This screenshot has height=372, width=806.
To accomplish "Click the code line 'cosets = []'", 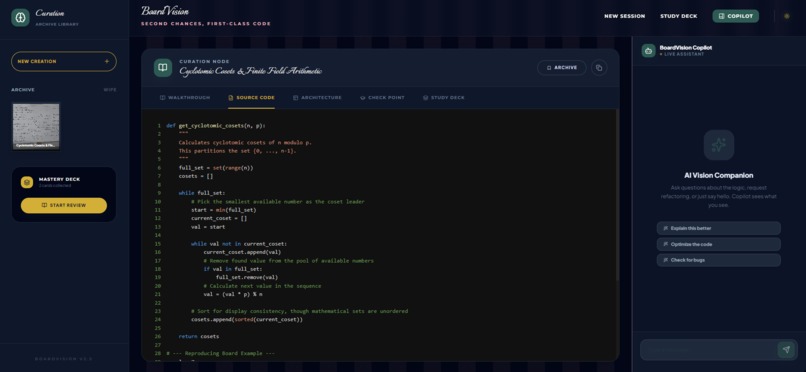I will click(x=196, y=176).
